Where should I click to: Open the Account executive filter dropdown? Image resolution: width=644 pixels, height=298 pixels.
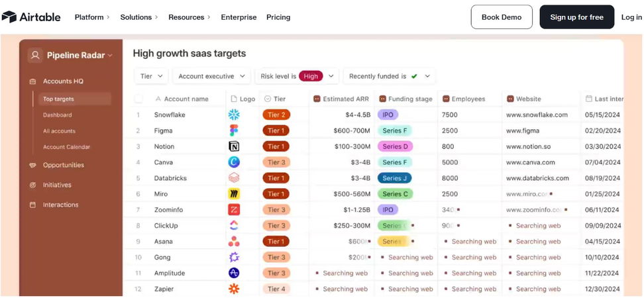212,76
